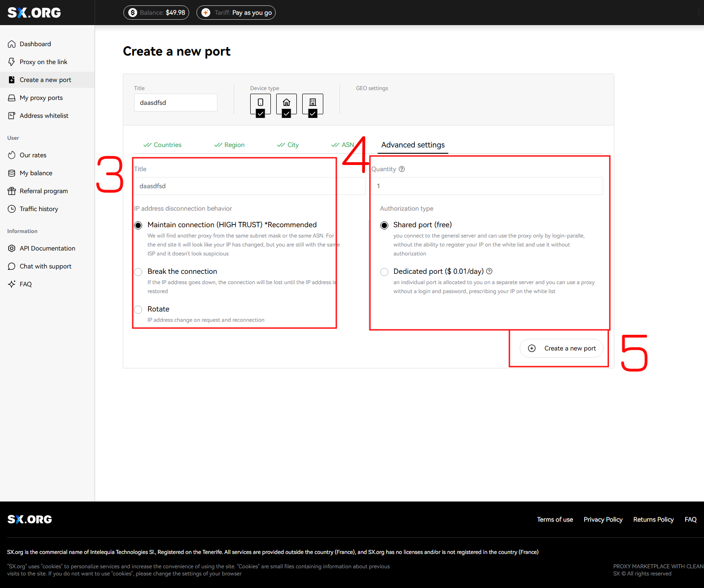Go to API Documentation in sidebar
Viewport: 704px width, 588px height.
pos(47,248)
